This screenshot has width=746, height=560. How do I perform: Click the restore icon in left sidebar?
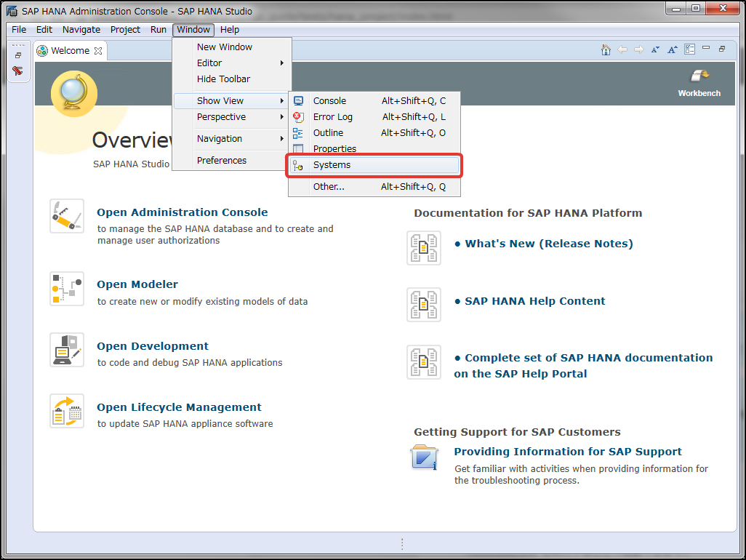click(18, 55)
